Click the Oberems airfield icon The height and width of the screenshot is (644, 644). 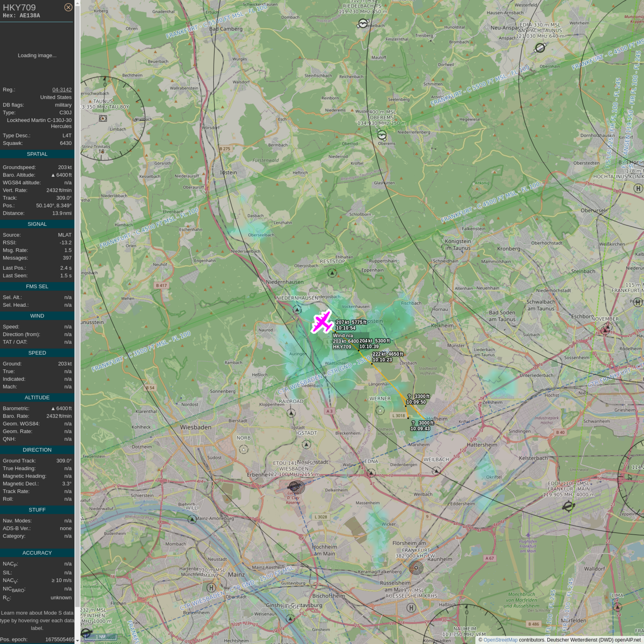coord(382,135)
